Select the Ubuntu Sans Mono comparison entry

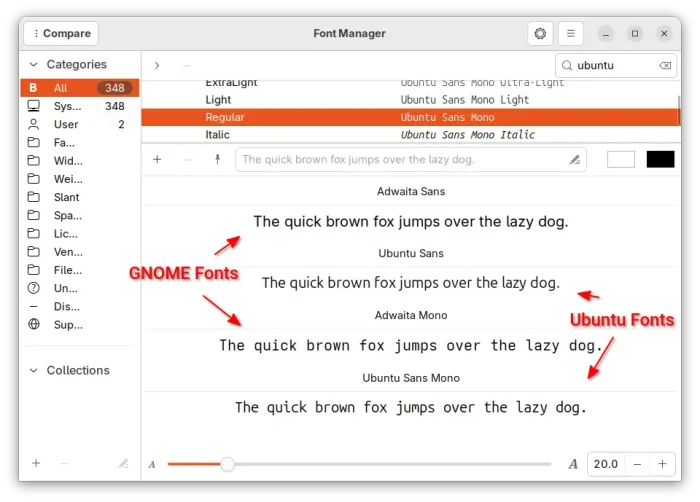click(x=411, y=378)
